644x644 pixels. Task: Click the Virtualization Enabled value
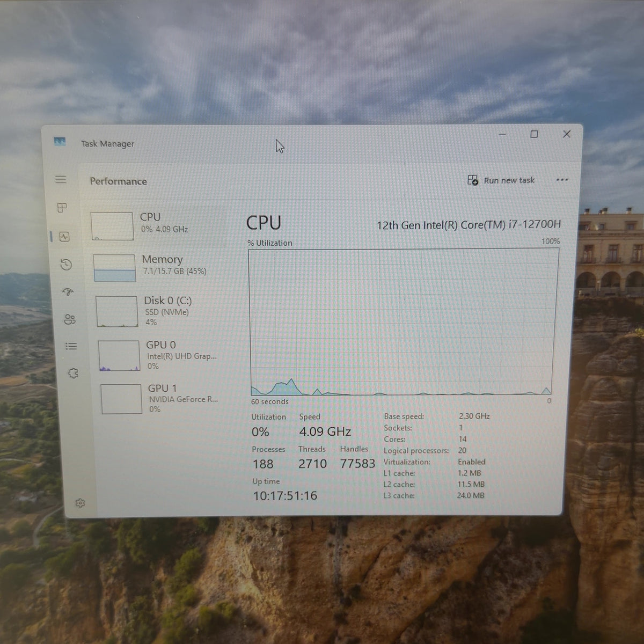471,462
